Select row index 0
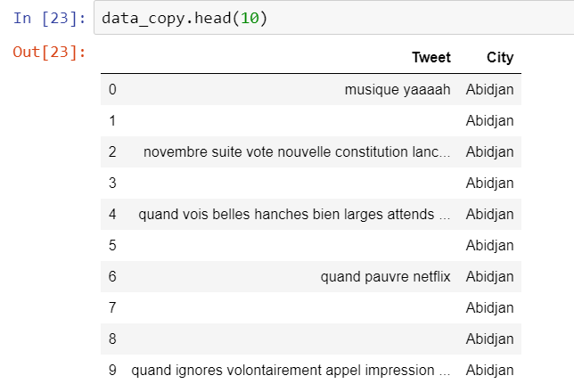The width and height of the screenshot is (574, 392). click(x=112, y=89)
